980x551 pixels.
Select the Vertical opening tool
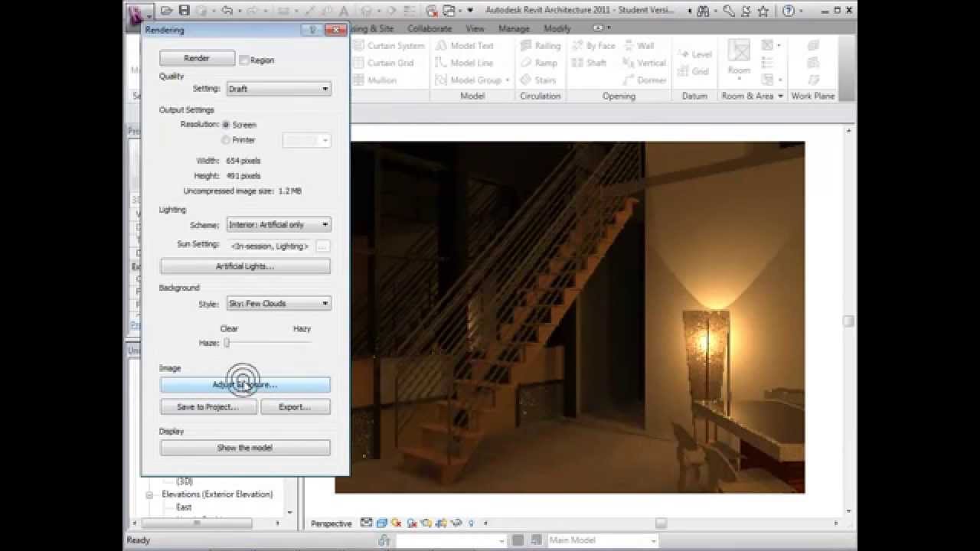coord(645,63)
